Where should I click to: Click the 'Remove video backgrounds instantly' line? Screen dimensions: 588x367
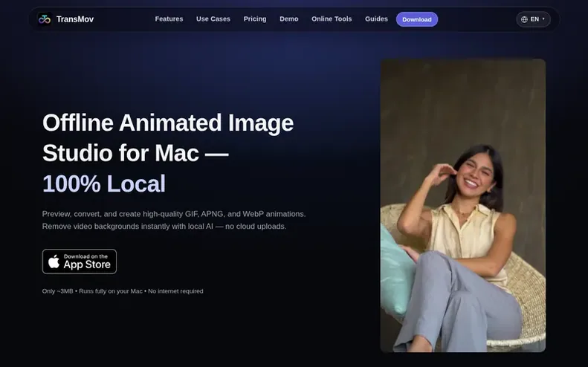pos(164,227)
